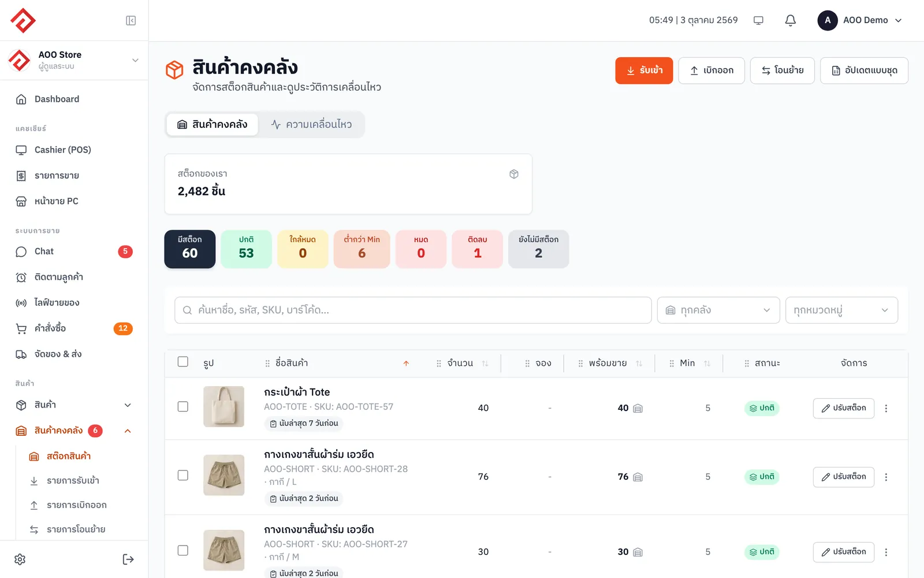This screenshot has height=578, width=924.
Task: Open รายการรับเข้า submenu item
Action: (x=80, y=481)
